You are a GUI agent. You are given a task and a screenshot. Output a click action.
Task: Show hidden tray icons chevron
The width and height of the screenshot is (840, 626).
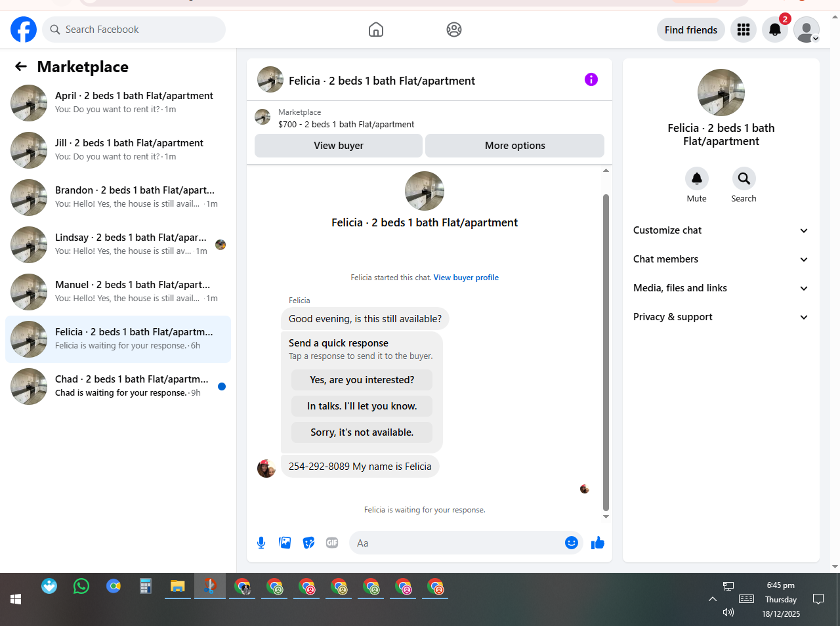[x=713, y=599]
